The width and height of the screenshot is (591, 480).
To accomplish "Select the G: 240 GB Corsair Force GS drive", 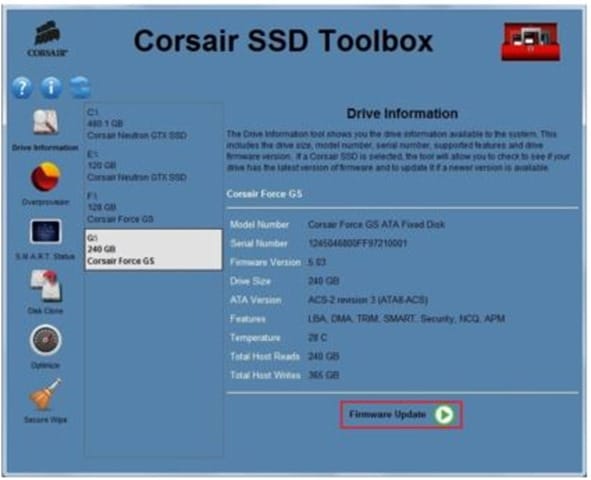I will [x=153, y=249].
